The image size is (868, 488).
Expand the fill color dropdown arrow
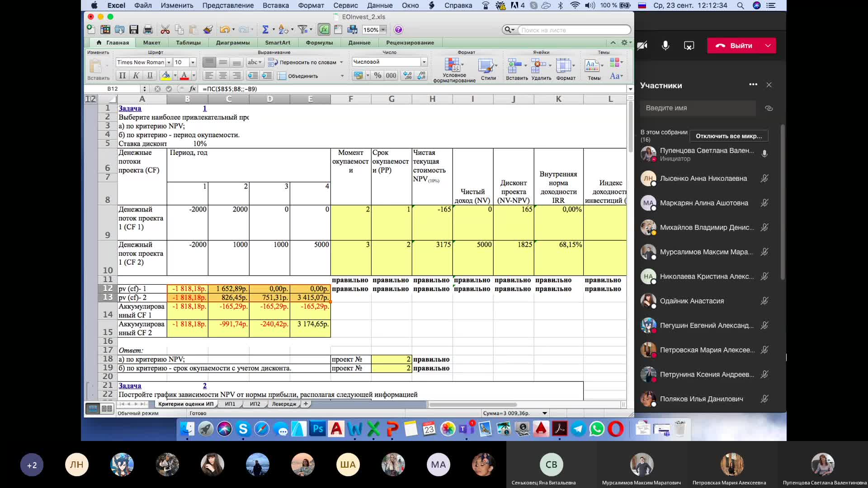[x=175, y=76]
